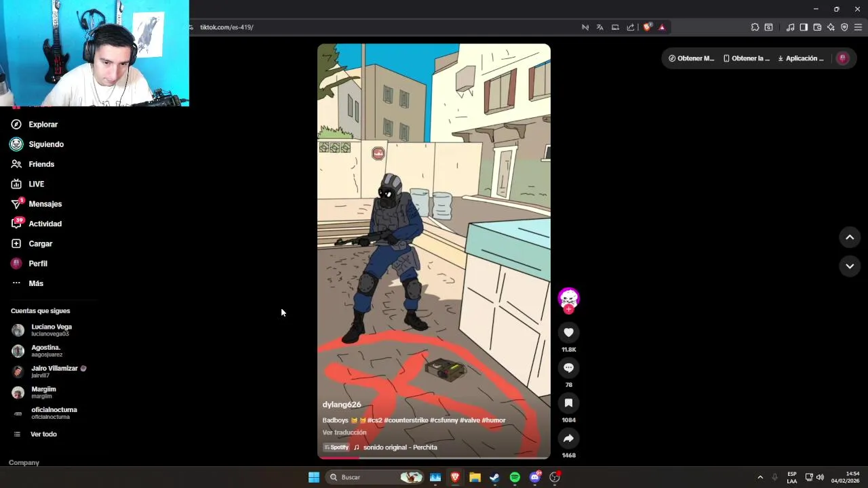
Task: Open Explorar in TikTok sidebar
Action: point(34,125)
